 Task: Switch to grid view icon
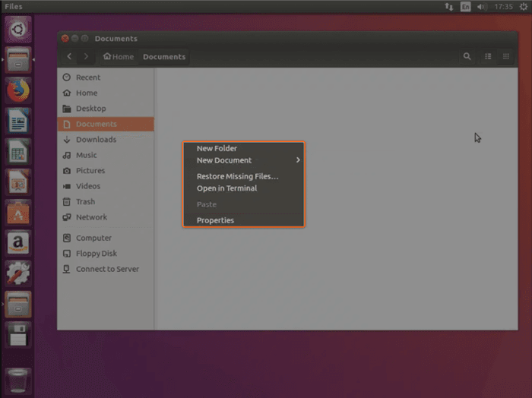[x=506, y=56]
